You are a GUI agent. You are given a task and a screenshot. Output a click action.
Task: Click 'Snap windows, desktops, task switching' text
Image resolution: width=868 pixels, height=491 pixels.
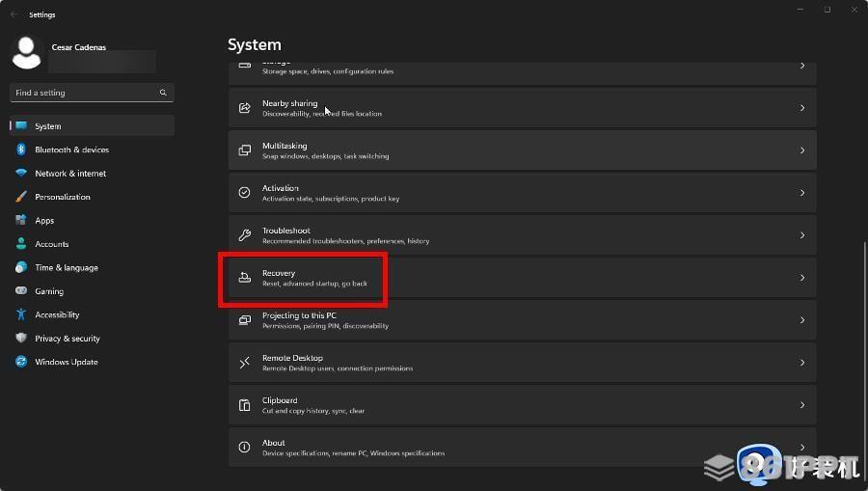click(326, 156)
